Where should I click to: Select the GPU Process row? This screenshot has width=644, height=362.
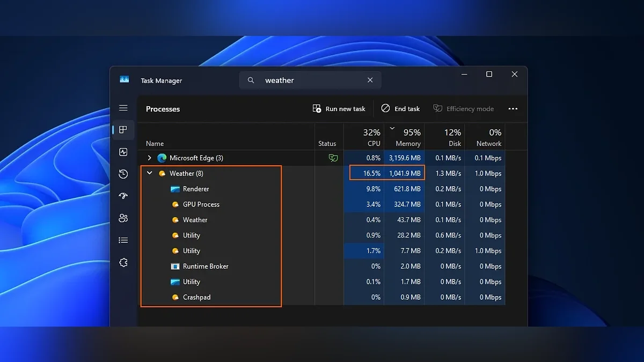click(x=321, y=204)
